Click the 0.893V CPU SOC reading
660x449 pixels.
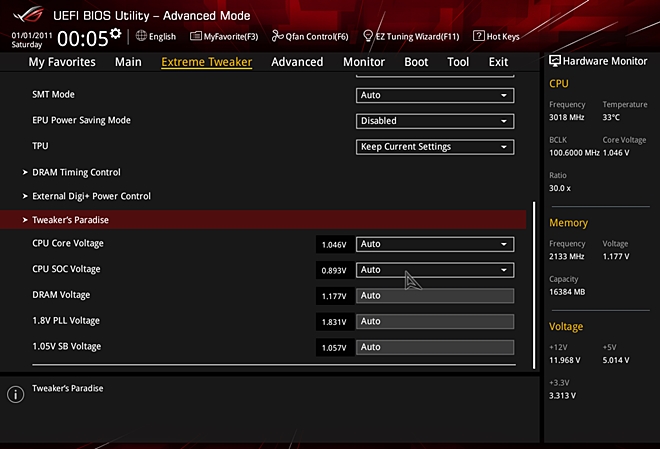point(334,270)
